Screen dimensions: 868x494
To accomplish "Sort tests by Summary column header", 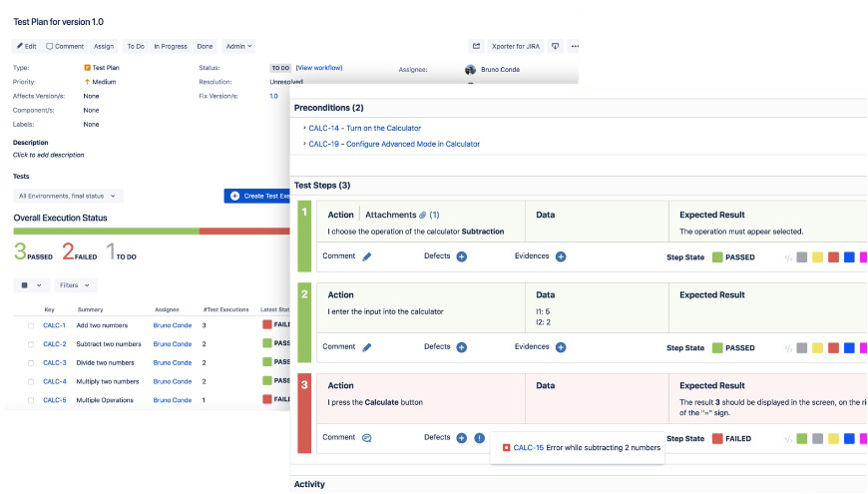I will click(x=90, y=309).
